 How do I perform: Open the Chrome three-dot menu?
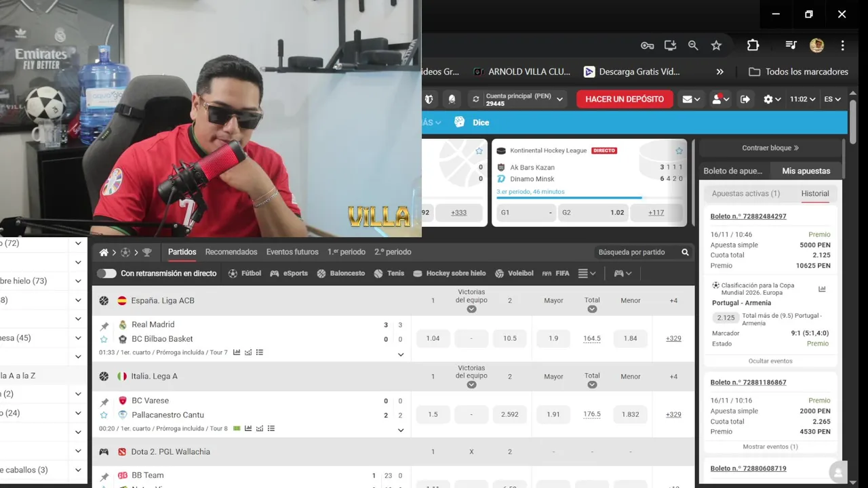click(842, 45)
